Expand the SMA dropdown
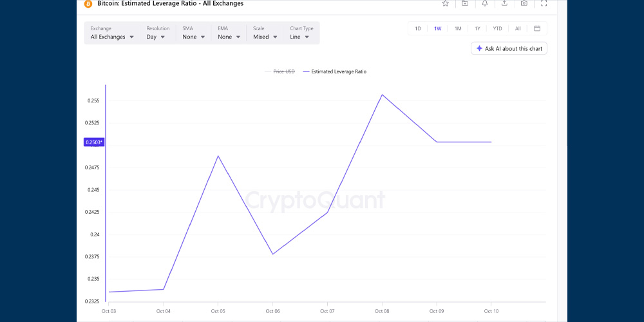Viewport: 644px width, 322px height. click(193, 33)
